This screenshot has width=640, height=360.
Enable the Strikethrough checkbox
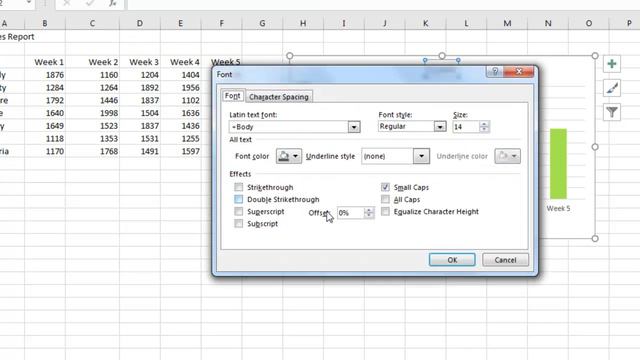coord(238,187)
